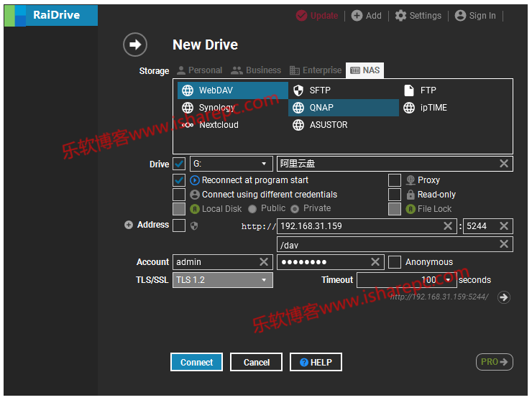This screenshot has height=400, width=532.
Task: Click the Sign In text link
Action: point(482,16)
